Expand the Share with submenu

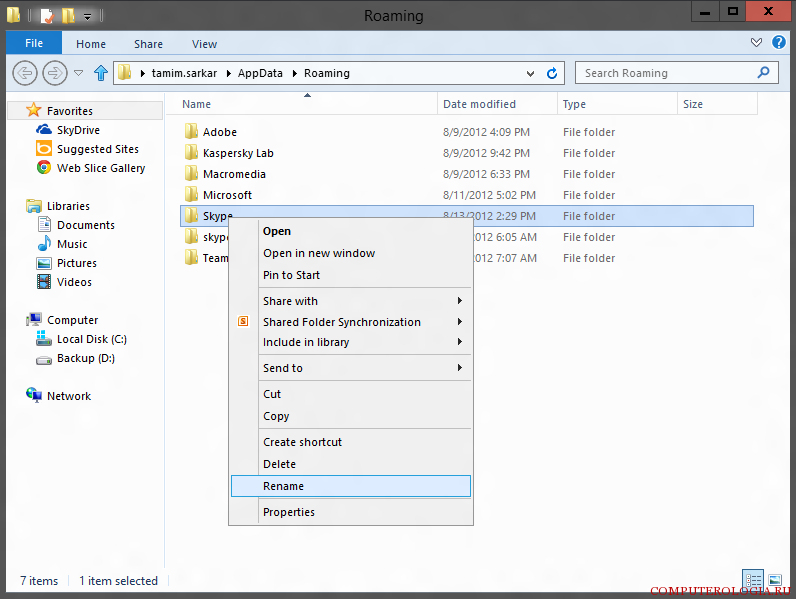tap(351, 301)
